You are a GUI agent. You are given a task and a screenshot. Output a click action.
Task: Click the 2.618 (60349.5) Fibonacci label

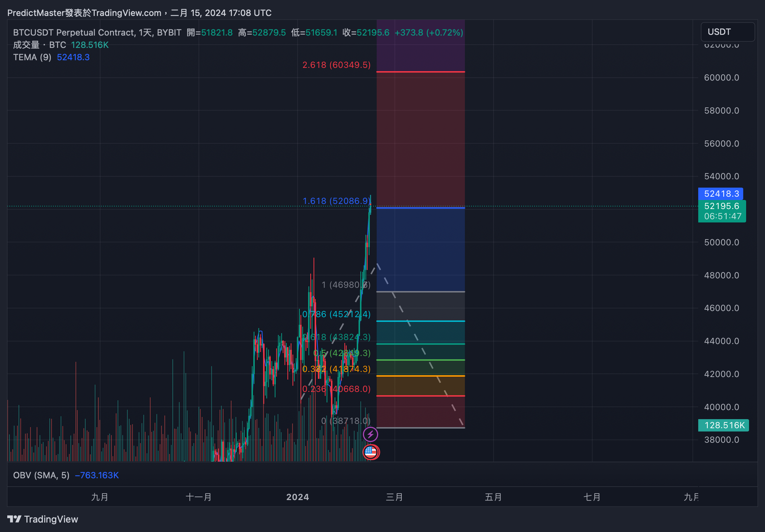coord(336,65)
